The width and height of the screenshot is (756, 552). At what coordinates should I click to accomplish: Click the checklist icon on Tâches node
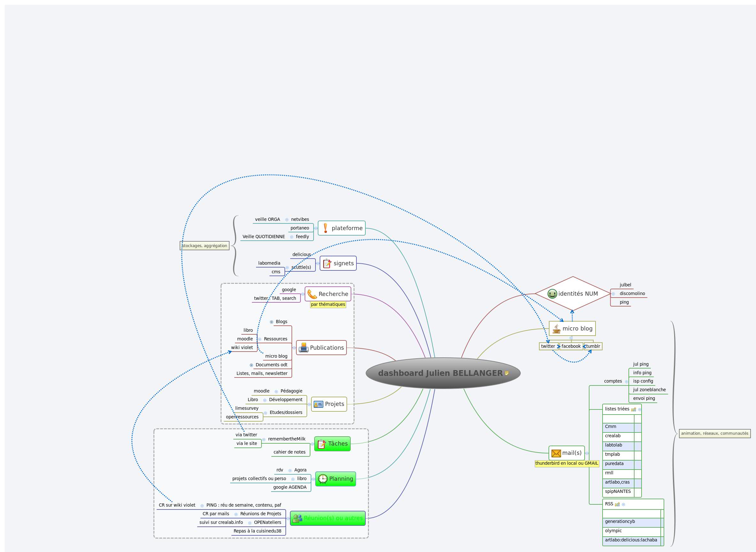tap(321, 444)
